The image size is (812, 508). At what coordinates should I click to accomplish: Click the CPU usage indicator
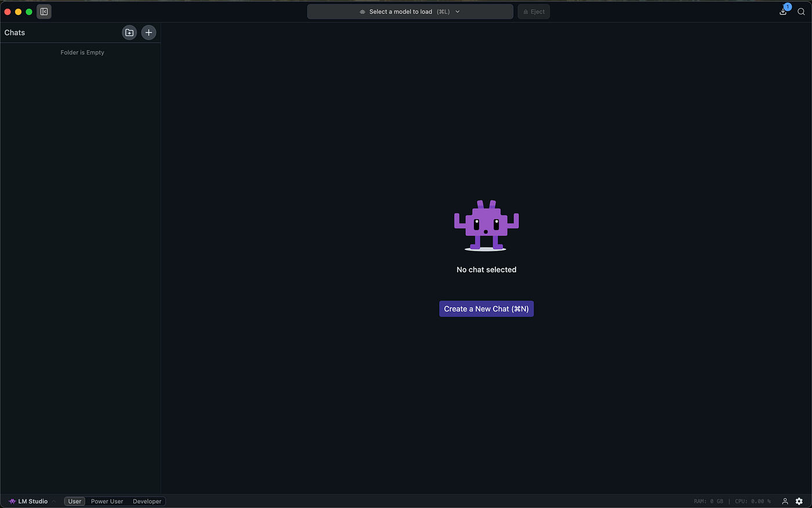[x=752, y=501]
